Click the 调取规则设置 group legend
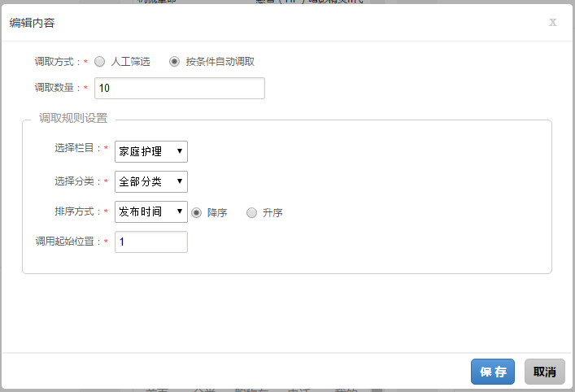Screen dimensions: 575x392 73,119
